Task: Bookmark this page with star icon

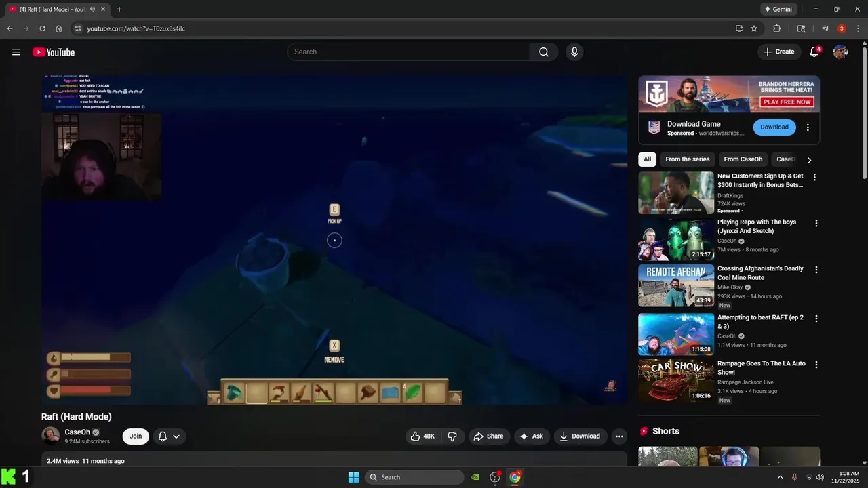Action: (x=754, y=28)
